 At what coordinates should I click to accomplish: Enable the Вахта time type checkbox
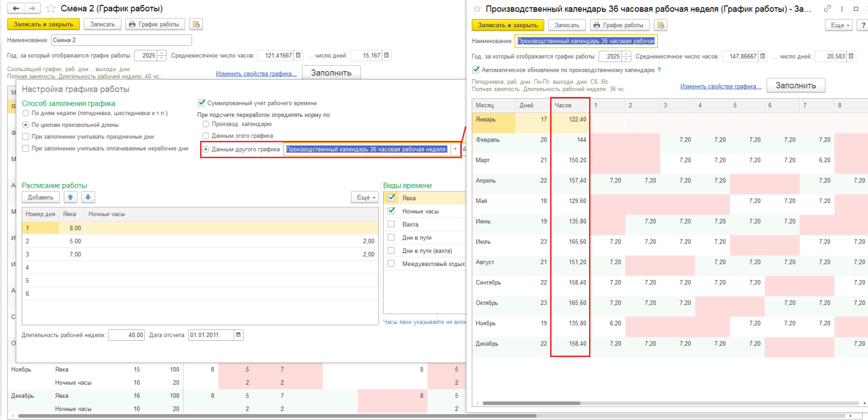click(391, 225)
